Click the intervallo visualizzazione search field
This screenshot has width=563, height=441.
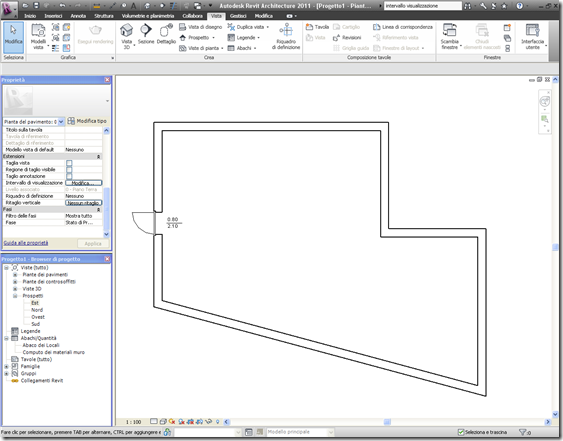[423, 6]
